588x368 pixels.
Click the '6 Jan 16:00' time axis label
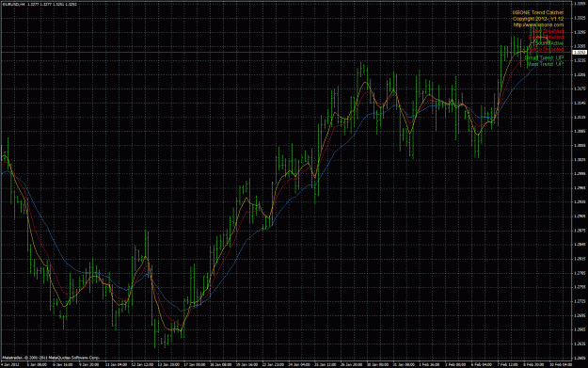click(x=63, y=364)
